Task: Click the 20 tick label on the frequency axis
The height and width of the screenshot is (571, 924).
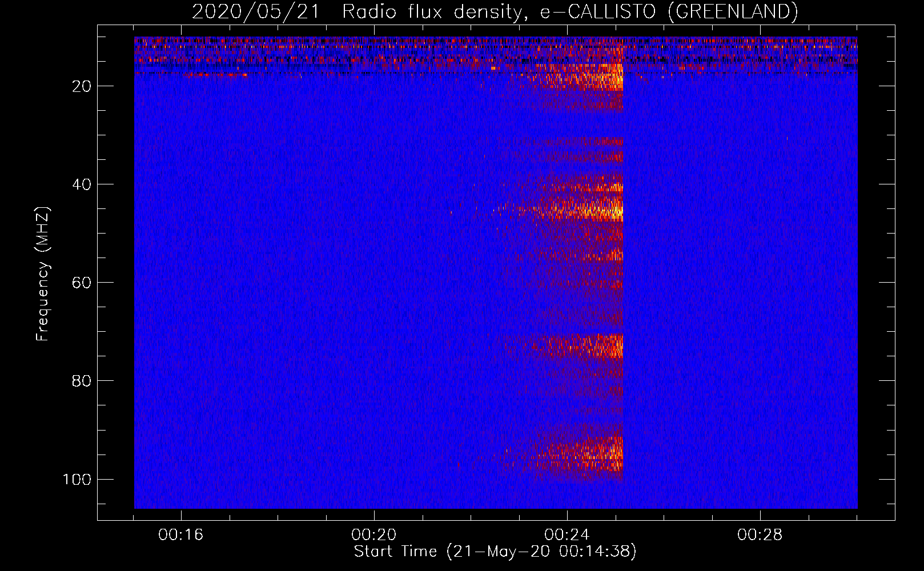Action: tap(82, 86)
